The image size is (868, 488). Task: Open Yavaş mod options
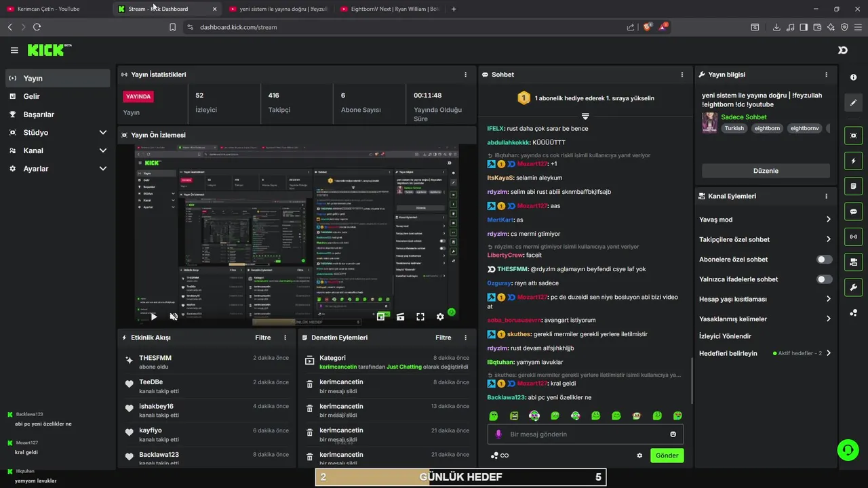pyautogui.click(x=765, y=220)
